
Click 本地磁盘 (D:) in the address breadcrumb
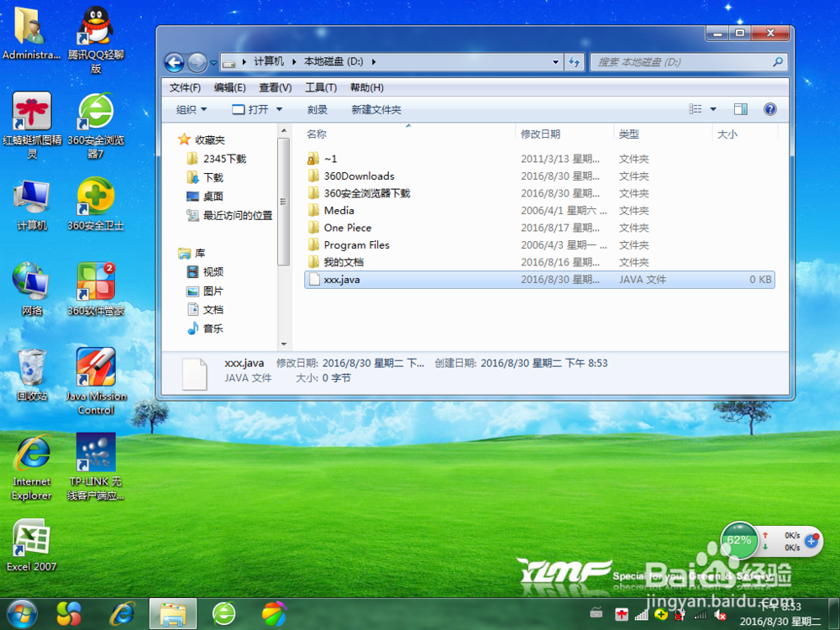point(333,61)
